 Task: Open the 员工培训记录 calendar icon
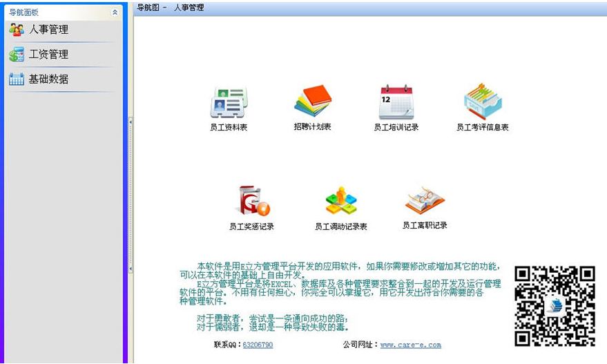coord(396,102)
